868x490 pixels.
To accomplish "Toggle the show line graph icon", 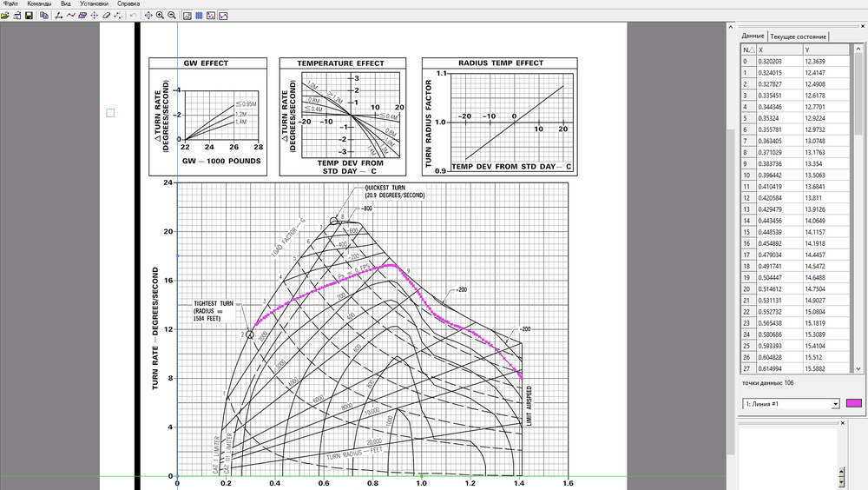I will tap(223, 16).
